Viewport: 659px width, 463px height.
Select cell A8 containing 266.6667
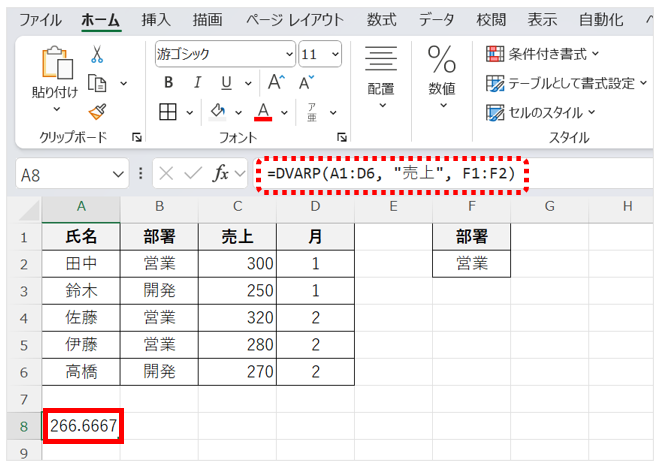[x=82, y=427]
